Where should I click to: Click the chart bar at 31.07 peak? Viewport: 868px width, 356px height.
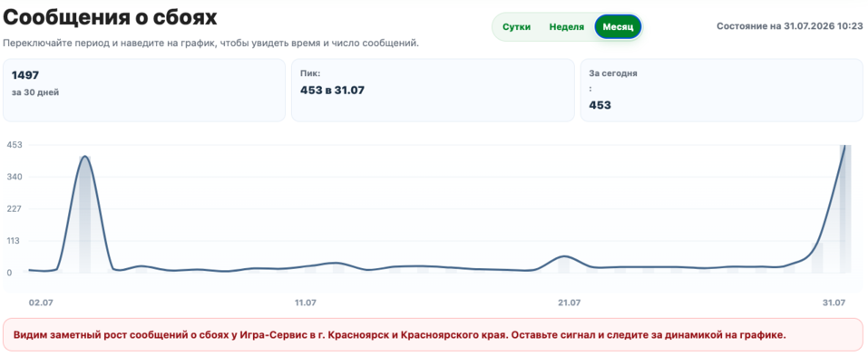(844, 209)
